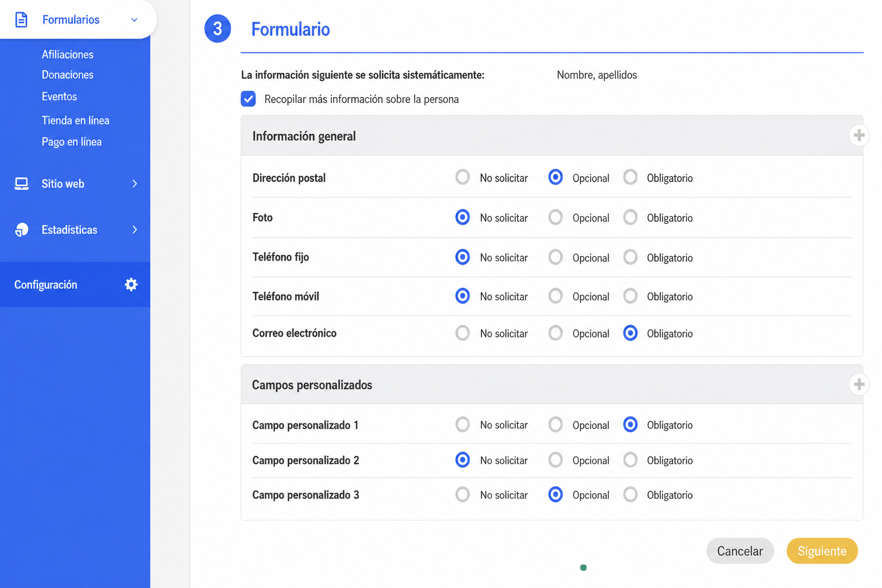Set Teléfono móvil to Opcional

tap(555, 296)
